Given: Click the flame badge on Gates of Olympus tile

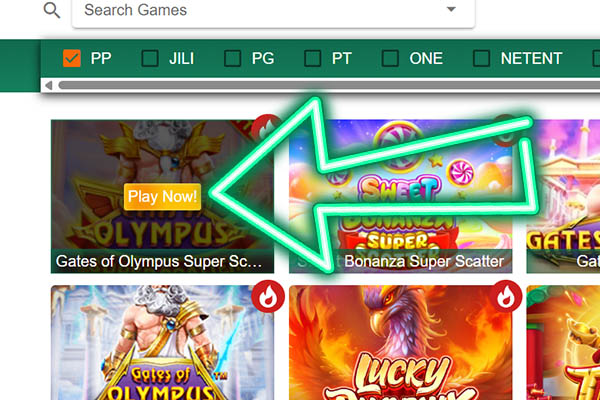Looking at the screenshot, I should tap(268, 296).
